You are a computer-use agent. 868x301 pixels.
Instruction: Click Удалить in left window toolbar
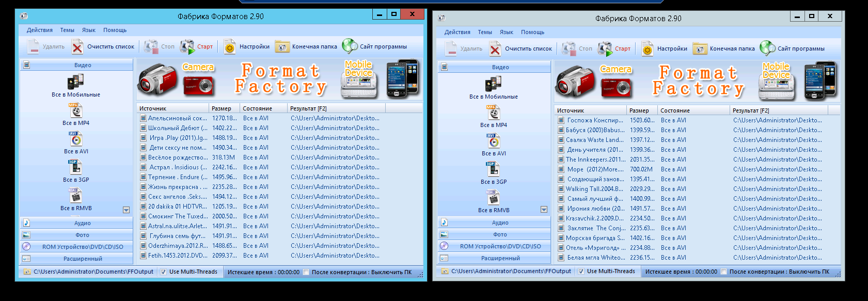pos(46,46)
